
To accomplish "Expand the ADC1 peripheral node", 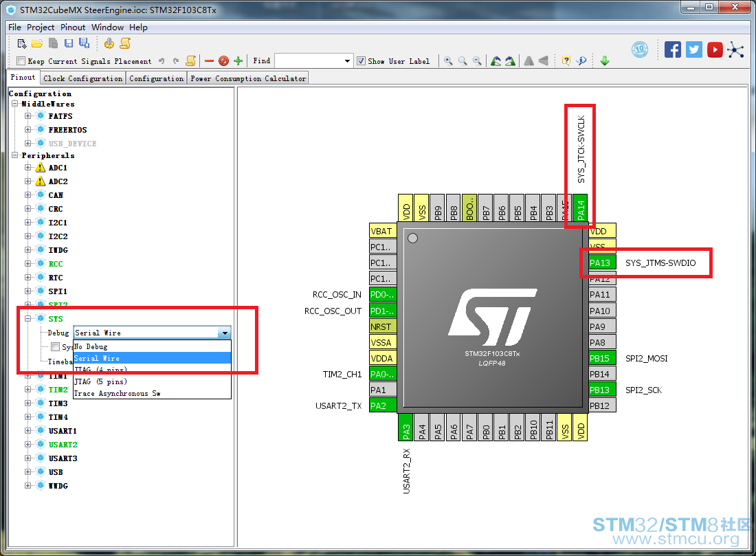I will click(x=28, y=167).
